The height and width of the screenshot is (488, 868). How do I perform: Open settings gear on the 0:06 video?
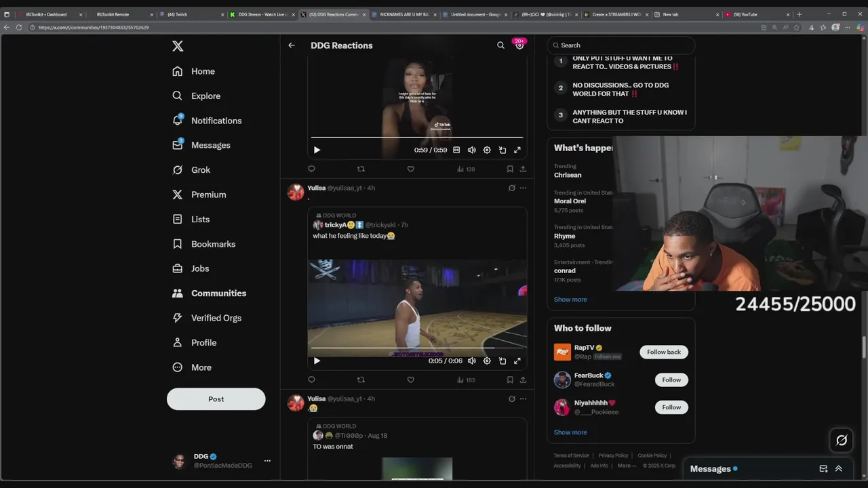[x=487, y=361]
